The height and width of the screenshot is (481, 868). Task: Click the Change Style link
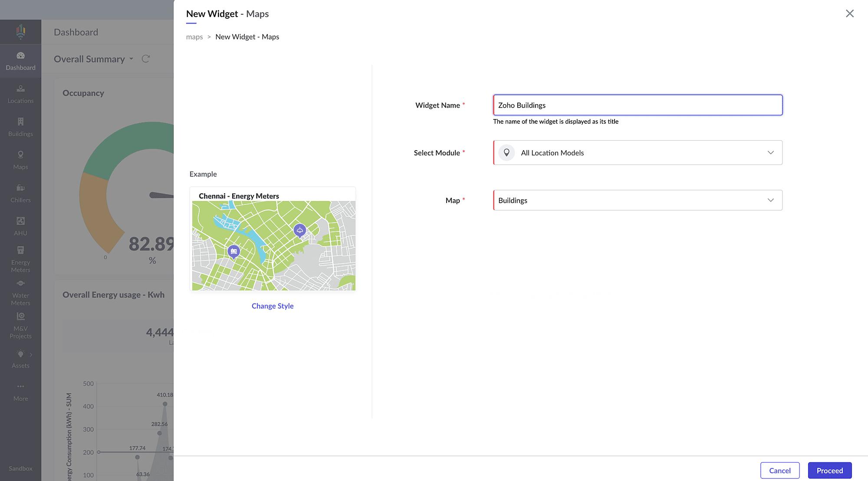(x=273, y=306)
